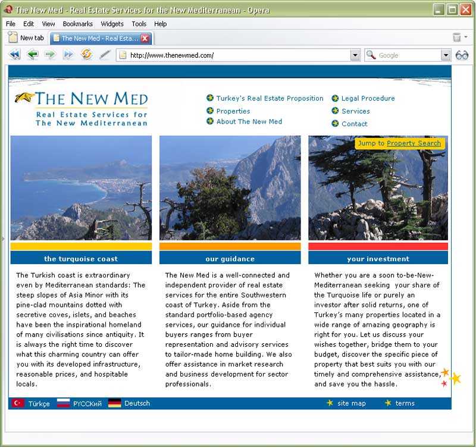Click the star icon beside site map
This screenshot has width=476, height=448.
330,403
